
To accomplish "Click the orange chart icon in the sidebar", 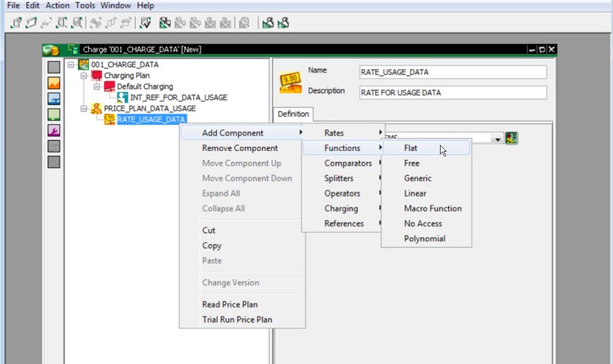I will tap(54, 83).
